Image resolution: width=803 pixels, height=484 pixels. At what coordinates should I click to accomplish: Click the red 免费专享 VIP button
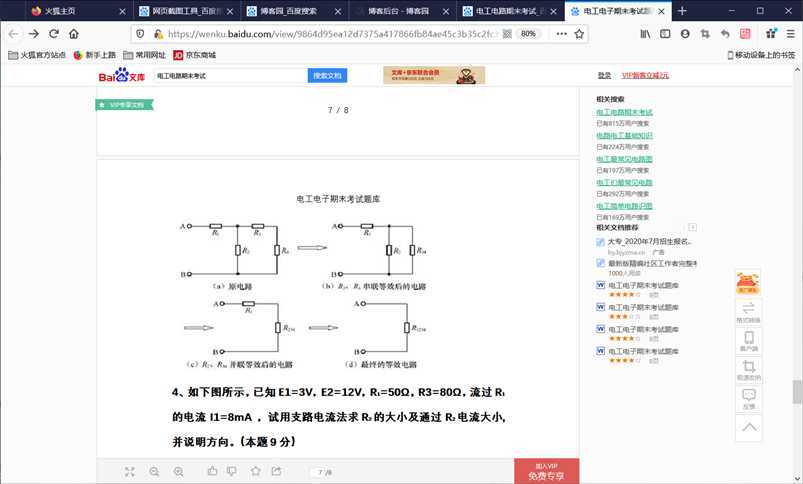coord(546,471)
